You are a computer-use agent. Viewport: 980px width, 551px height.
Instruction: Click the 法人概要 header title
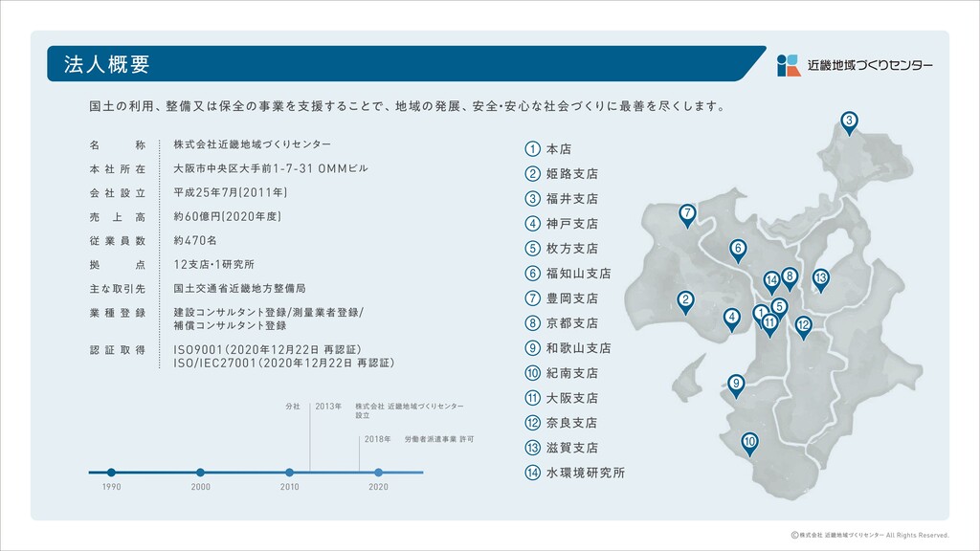click(106, 64)
